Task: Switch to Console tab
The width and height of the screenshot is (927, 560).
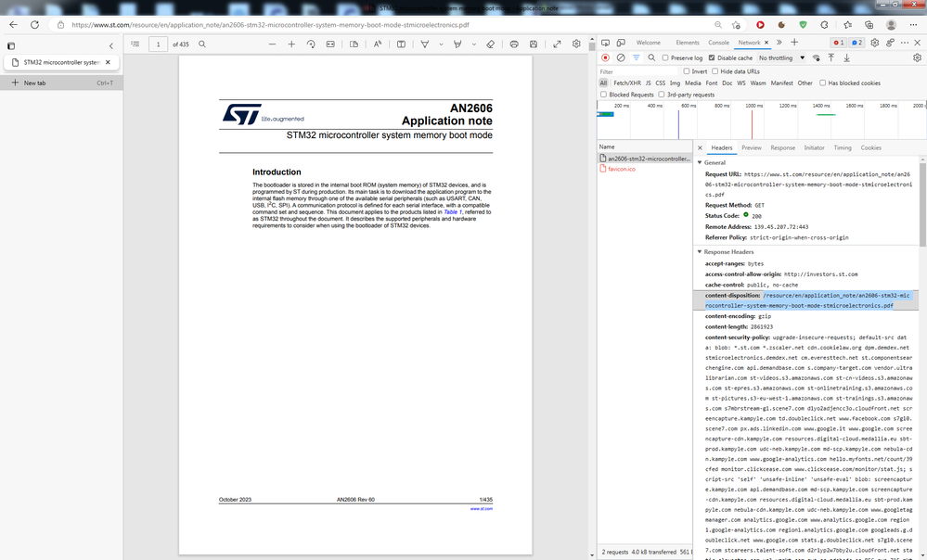Action: point(718,43)
